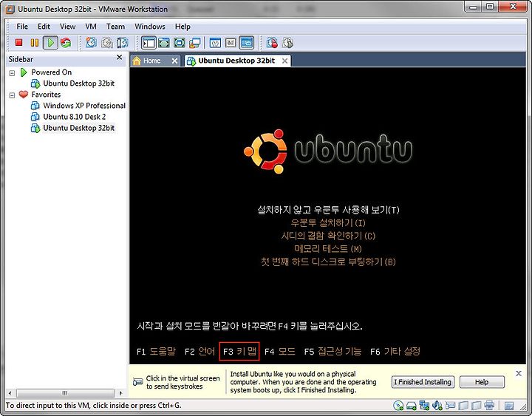
Task: Click the hard disk status icon
Action: click(412, 406)
